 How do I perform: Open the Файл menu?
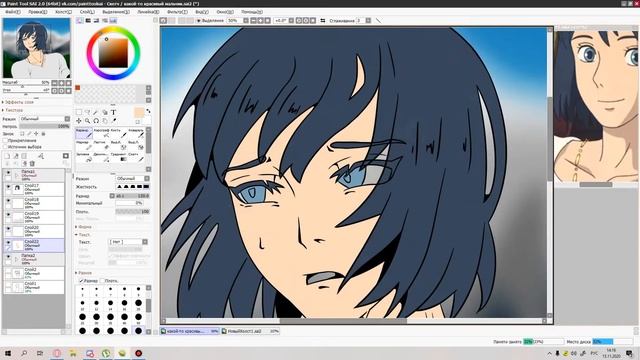coord(12,12)
